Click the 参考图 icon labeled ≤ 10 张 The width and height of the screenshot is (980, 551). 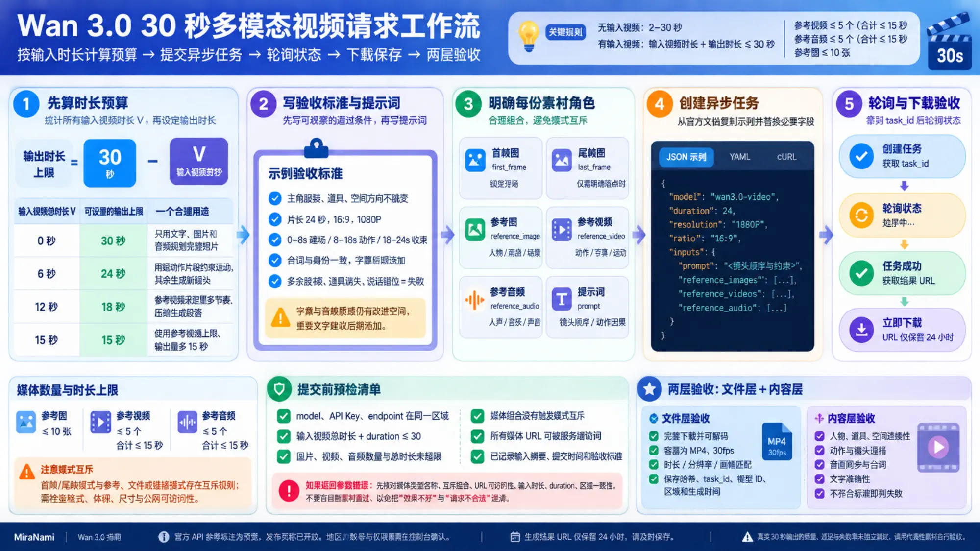(26, 422)
